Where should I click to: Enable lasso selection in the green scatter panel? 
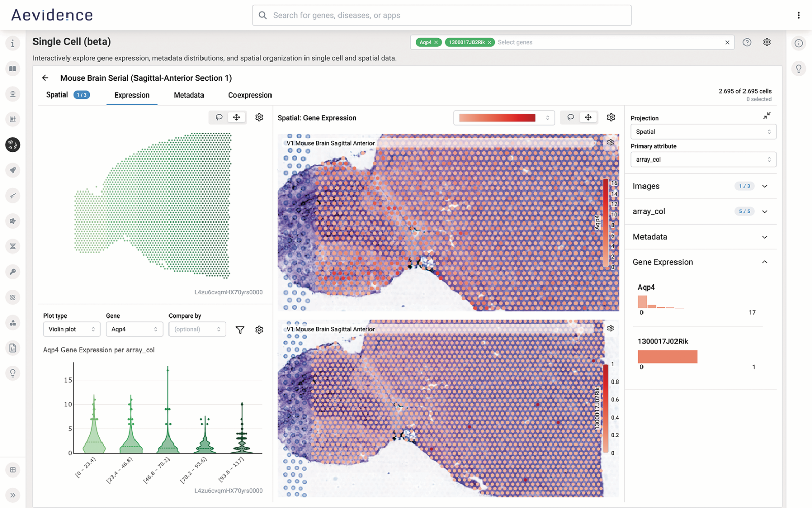pos(219,117)
